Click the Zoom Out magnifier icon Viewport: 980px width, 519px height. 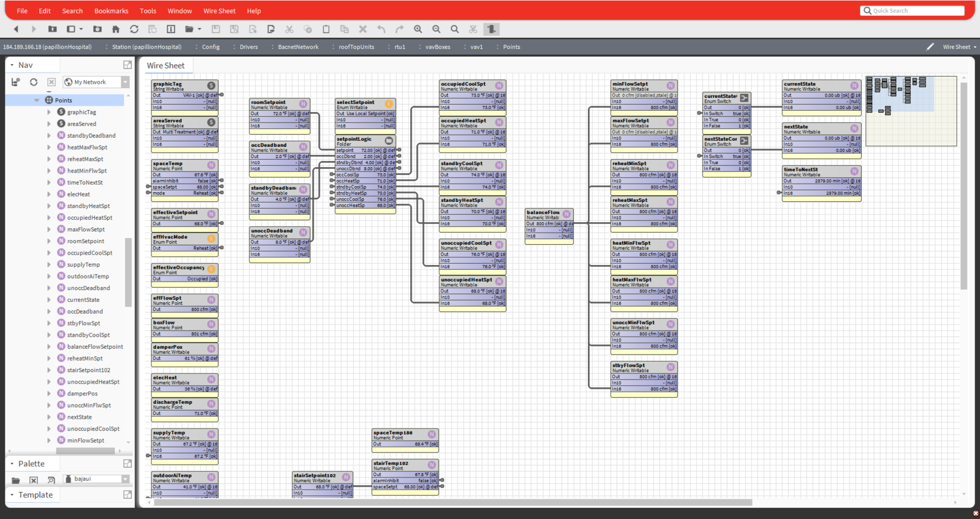click(436, 29)
